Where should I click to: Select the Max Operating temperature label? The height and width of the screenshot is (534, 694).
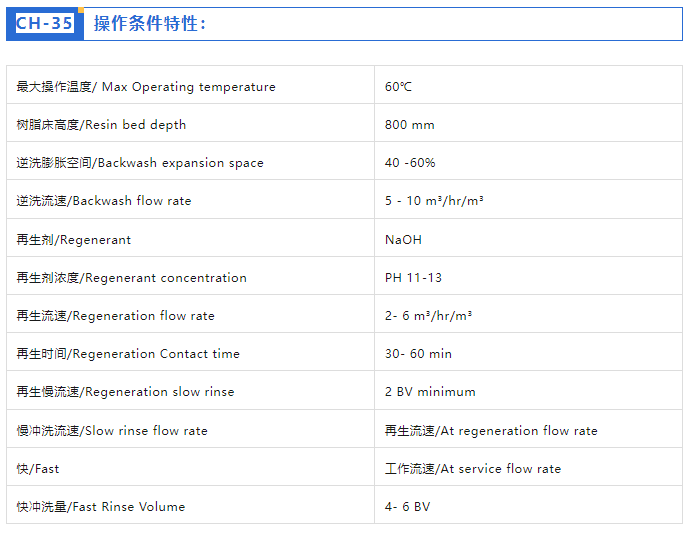pyautogui.click(x=146, y=87)
